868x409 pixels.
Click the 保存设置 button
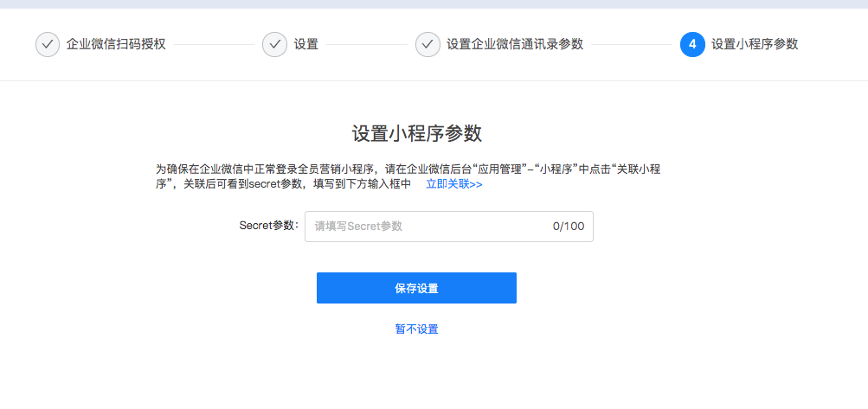(416, 288)
